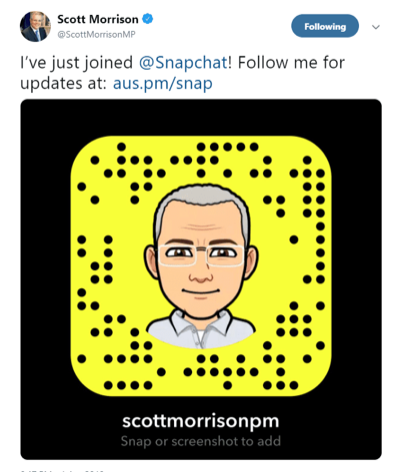
Task: Open Scott Morrison's profile photo avatar
Action: pos(35,26)
